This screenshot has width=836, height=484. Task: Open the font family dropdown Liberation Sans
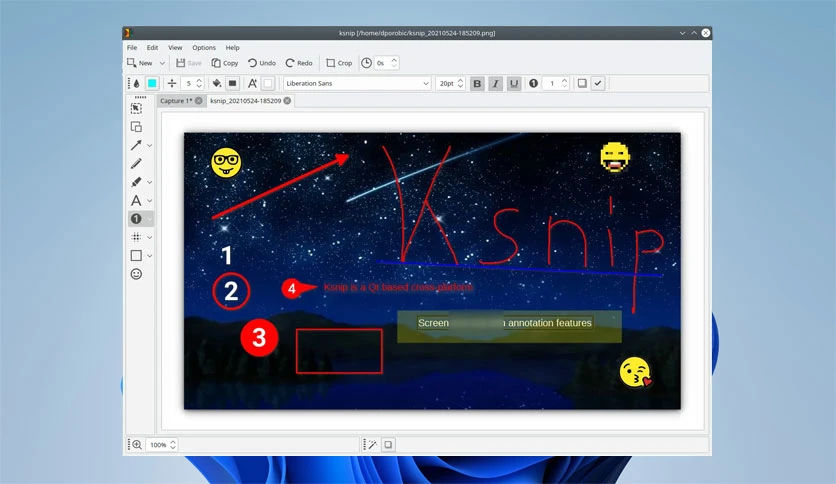coord(357,83)
